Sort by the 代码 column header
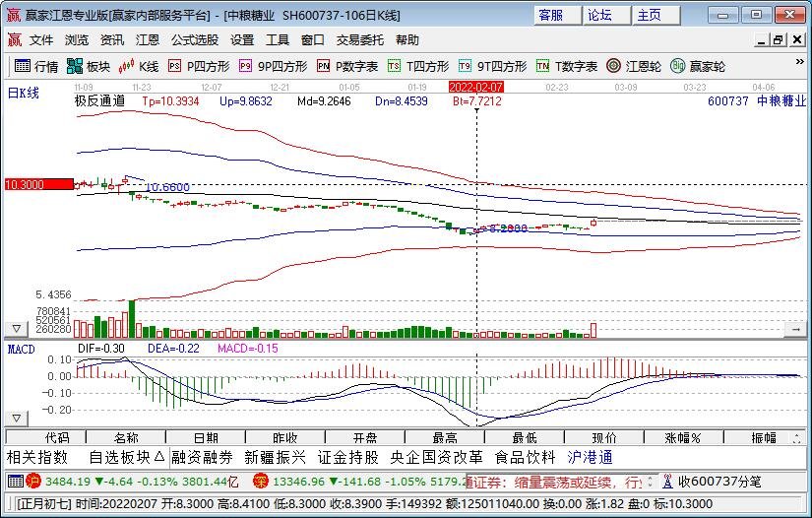812x518 pixels. (x=45, y=437)
